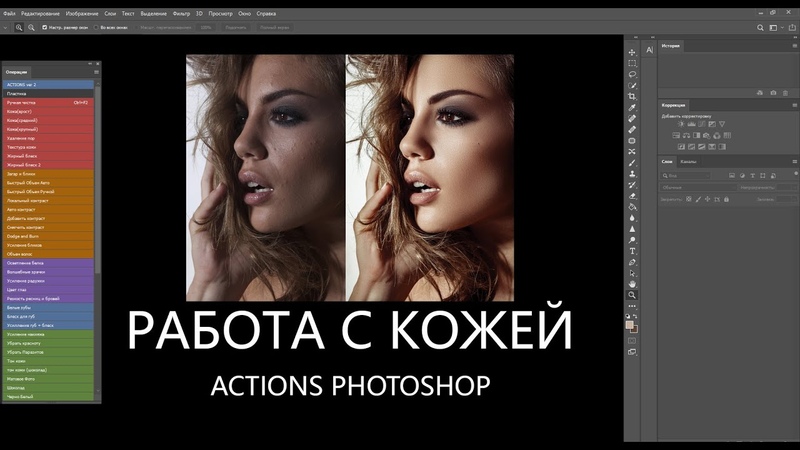800x450 pixels.
Task: Toggle 'Настр. размер окон' checkbox
Action: click(44, 28)
